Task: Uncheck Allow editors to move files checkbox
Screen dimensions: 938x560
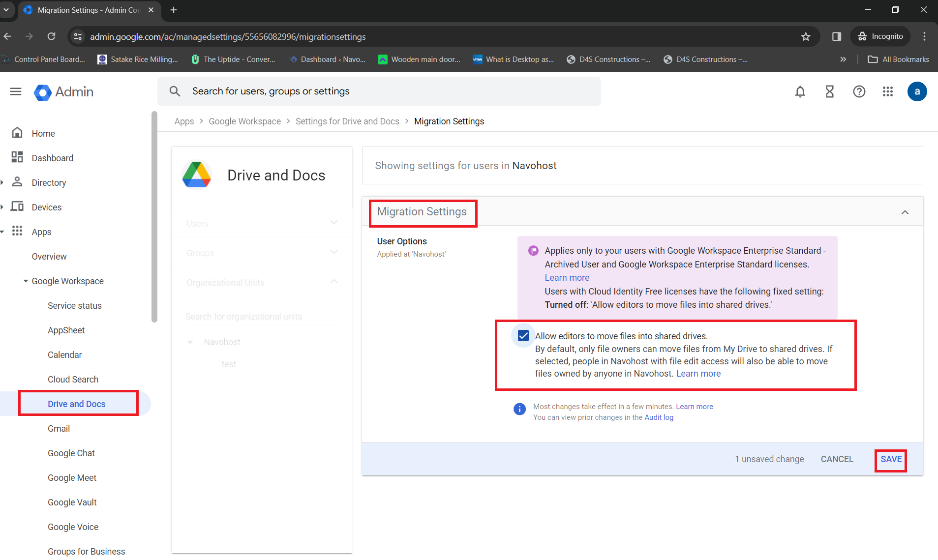Action: (x=523, y=336)
